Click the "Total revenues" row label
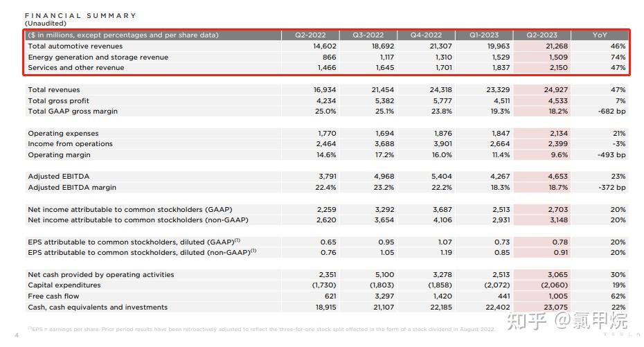This screenshot has height=347, width=644. pyautogui.click(x=54, y=90)
